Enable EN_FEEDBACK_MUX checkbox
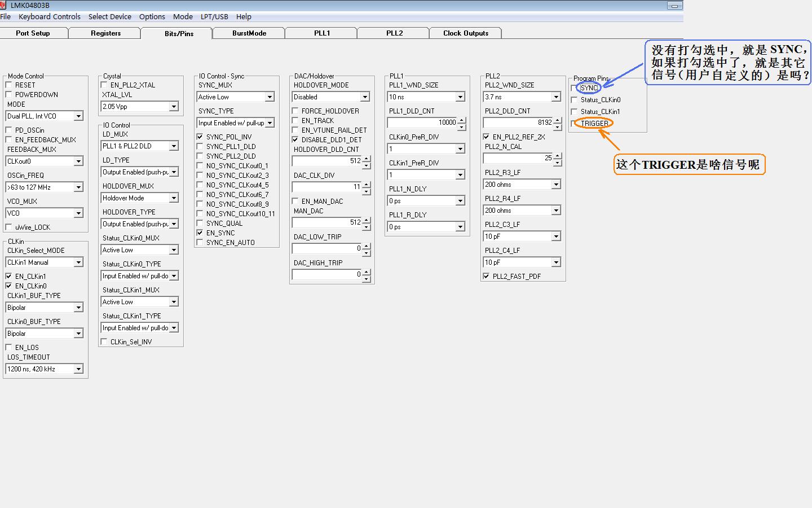 (x=9, y=140)
